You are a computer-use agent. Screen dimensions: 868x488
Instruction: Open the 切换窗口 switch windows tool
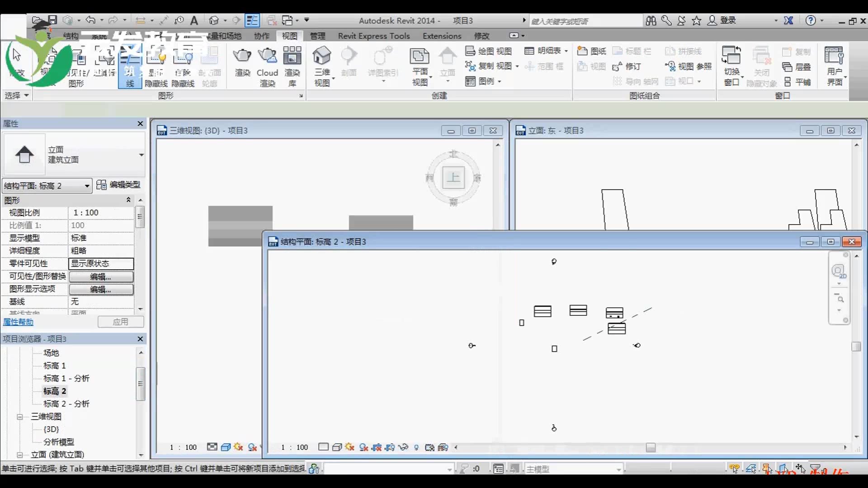(731, 66)
